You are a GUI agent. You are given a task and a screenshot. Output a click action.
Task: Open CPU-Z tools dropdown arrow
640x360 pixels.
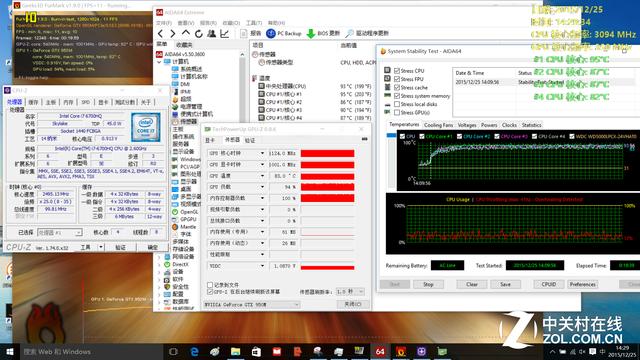tap(101, 247)
